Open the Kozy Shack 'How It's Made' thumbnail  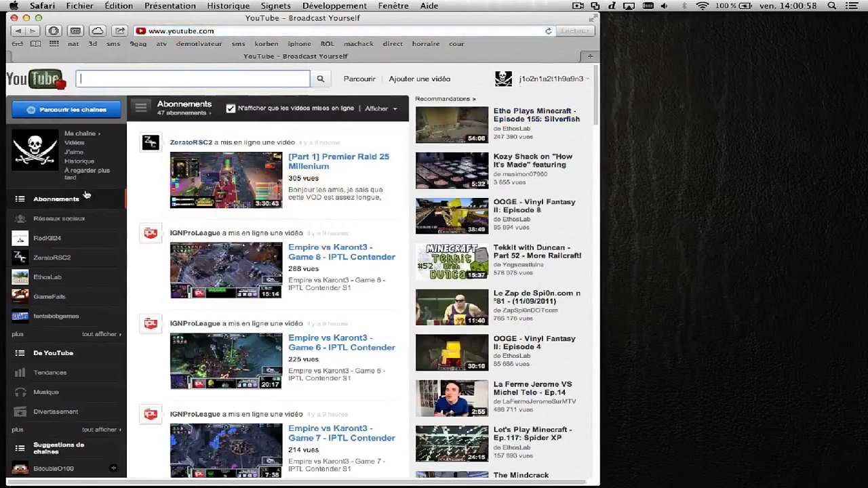point(452,170)
